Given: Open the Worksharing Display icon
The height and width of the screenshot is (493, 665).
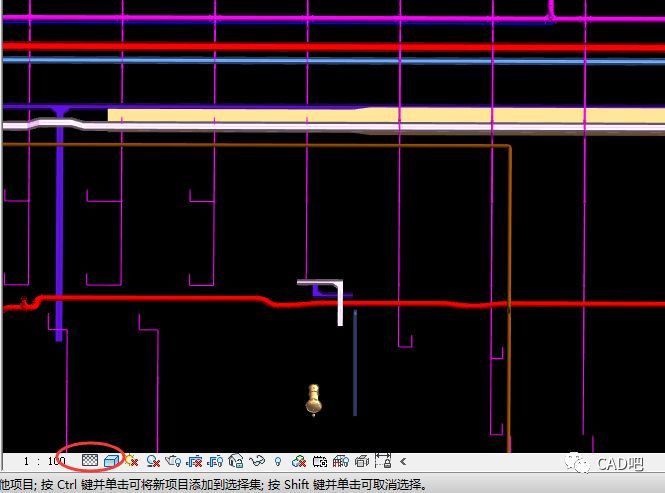Looking at the screenshot, I should coord(299,461).
